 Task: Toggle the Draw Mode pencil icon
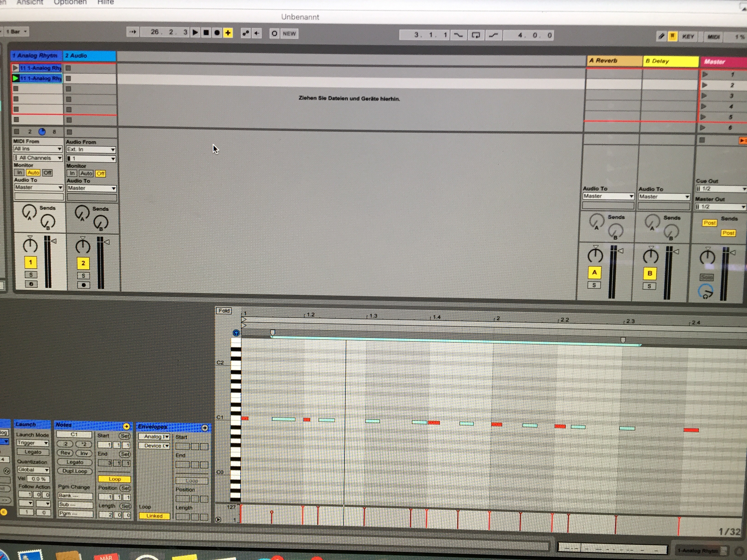click(661, 36)
